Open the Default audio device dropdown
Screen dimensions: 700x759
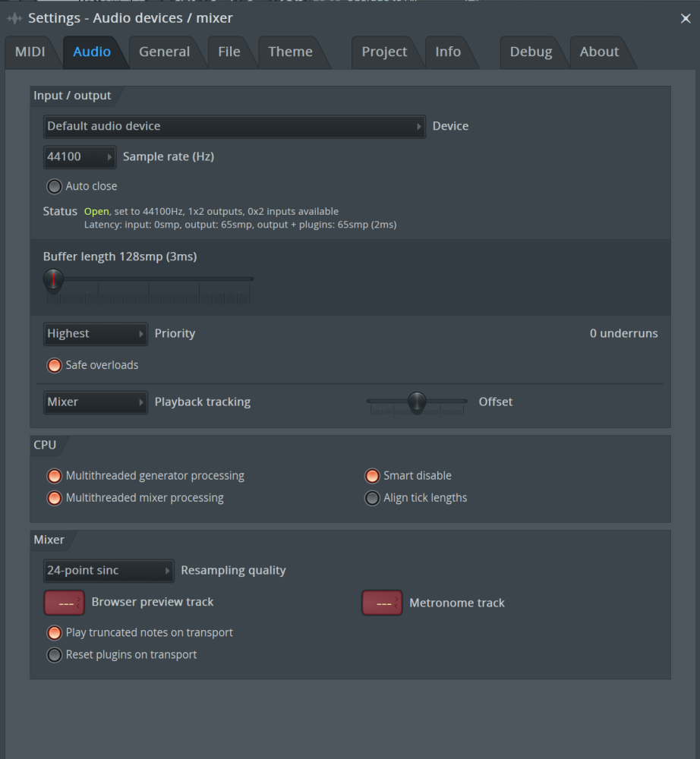tap(235, 126)
